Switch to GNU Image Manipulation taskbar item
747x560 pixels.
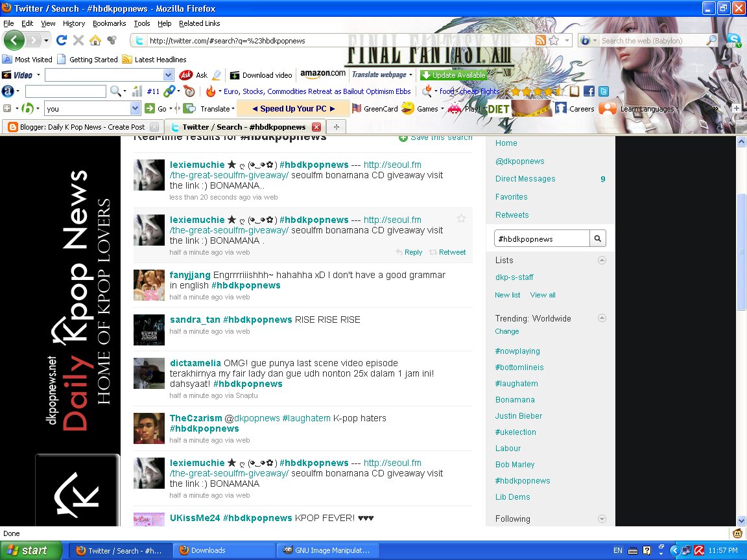(x=329, y=550)
